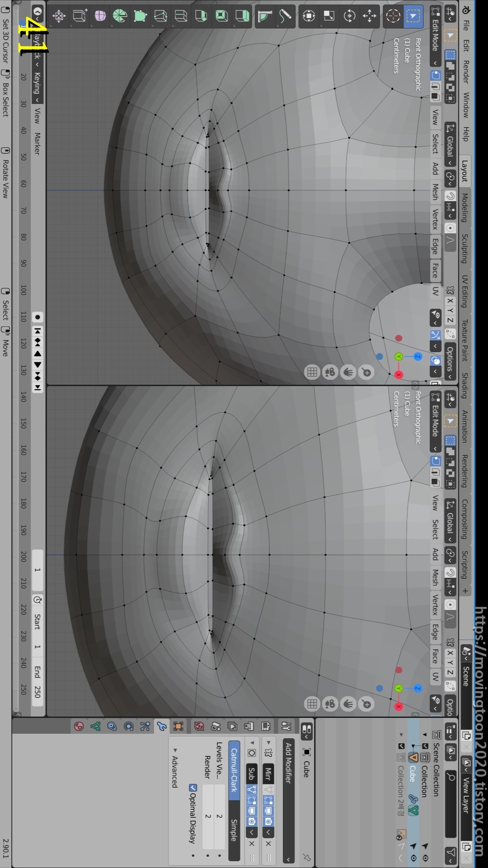
Task: Toggle camera view gizmo in lower viewport
Action: tap(330, 704)
